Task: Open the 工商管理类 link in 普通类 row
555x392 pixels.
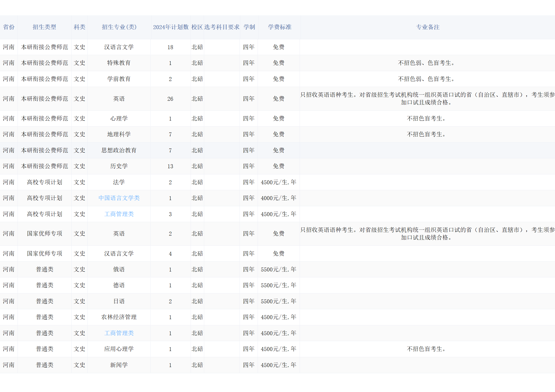Action: point(119,333)
